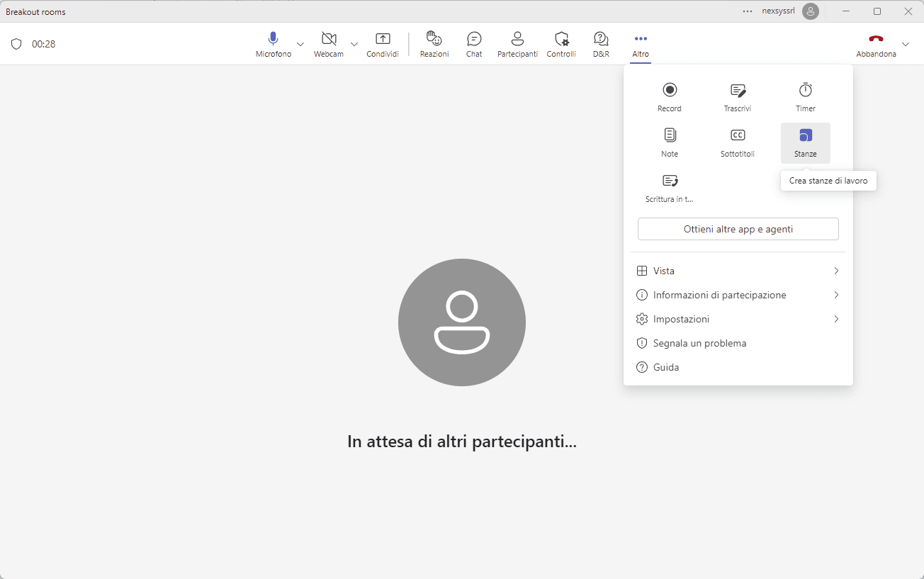Open the Scrittura in t... option

[x=670, y=189]
